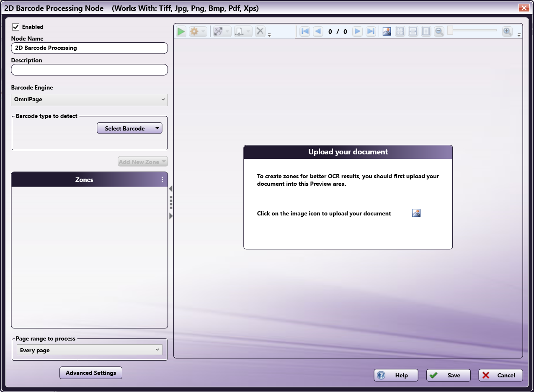Open the Select Barcode dropdown
Screen dimensions: 534x392
[x=129, y=128]
